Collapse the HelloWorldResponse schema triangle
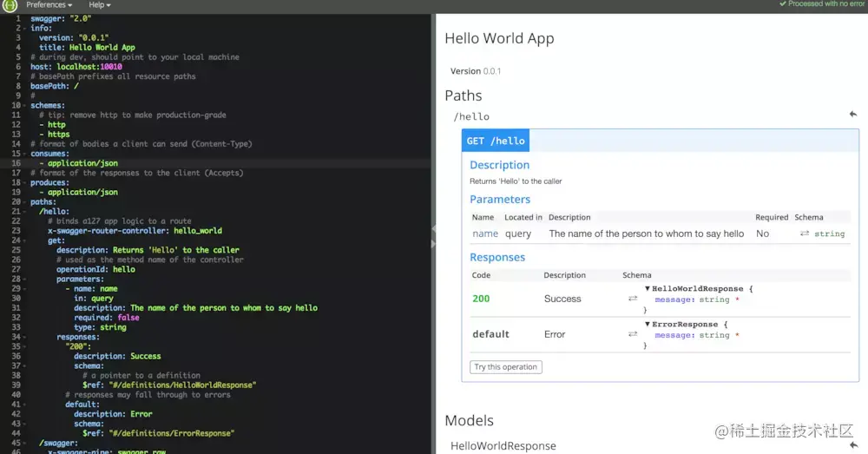Image resolution: width=868 pixels, height=454 pixels. point(648,288)
